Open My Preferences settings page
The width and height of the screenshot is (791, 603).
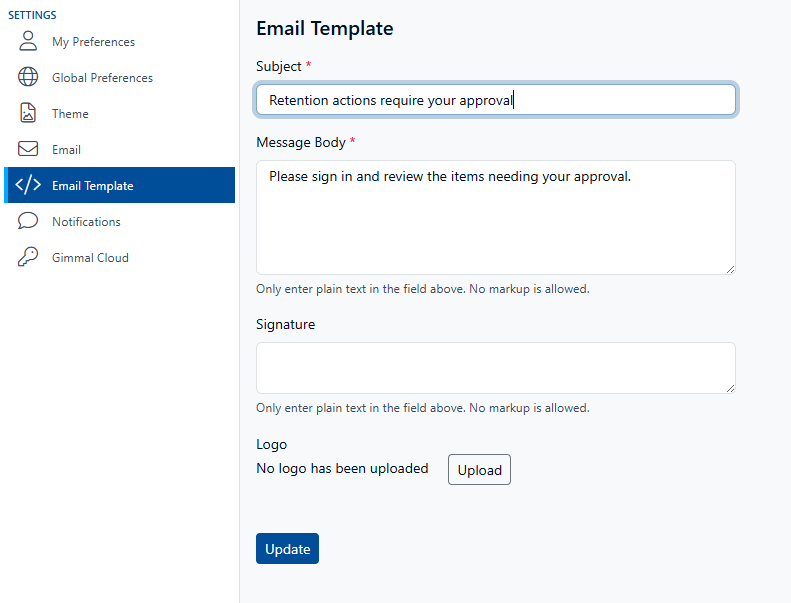click(93, 42)
